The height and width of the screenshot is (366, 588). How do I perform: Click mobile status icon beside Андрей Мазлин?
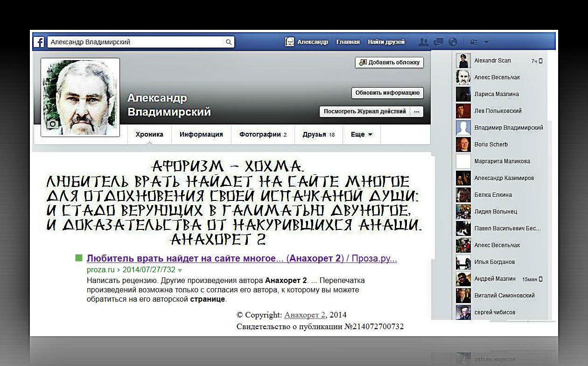(541, 279)
